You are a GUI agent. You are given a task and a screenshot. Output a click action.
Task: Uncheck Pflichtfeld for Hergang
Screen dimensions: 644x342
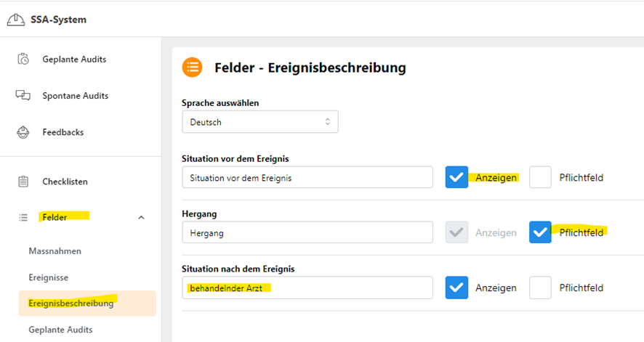coord(540,232)
